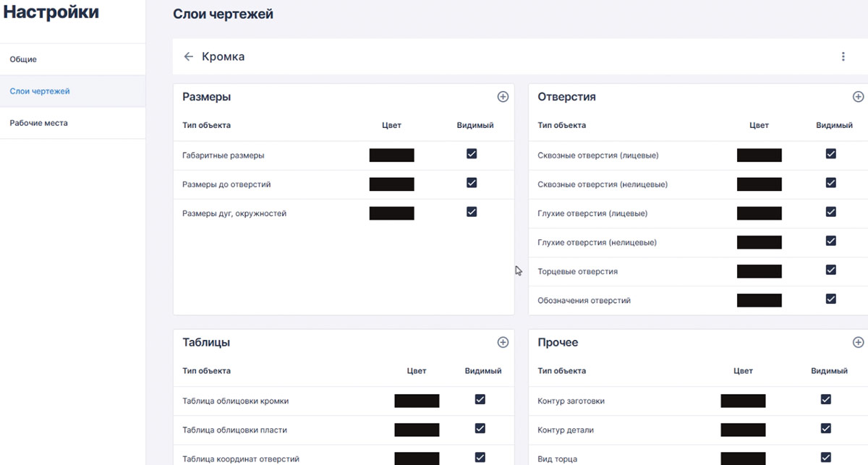Image resolution: width=868 pixels, height=465 pixels.
Task: Toggle the Видимый checkbox for Торцевые отверстия
Action: click(x=831, y=270)
